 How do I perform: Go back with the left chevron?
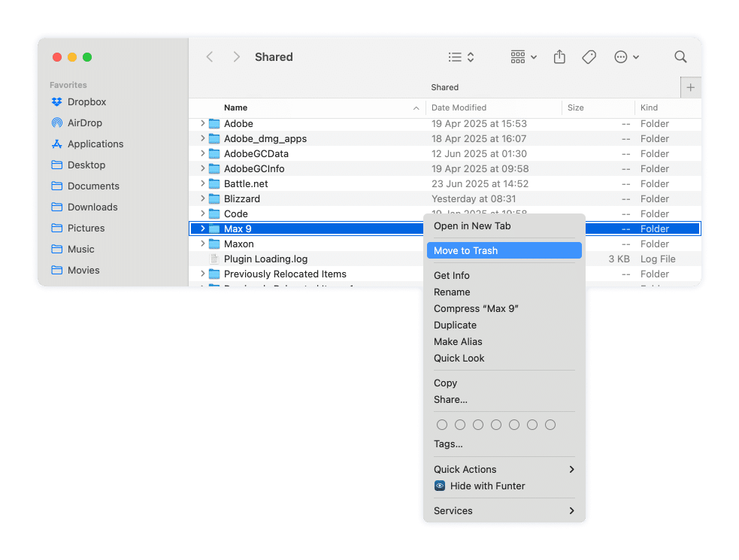(x=210, y=57)
